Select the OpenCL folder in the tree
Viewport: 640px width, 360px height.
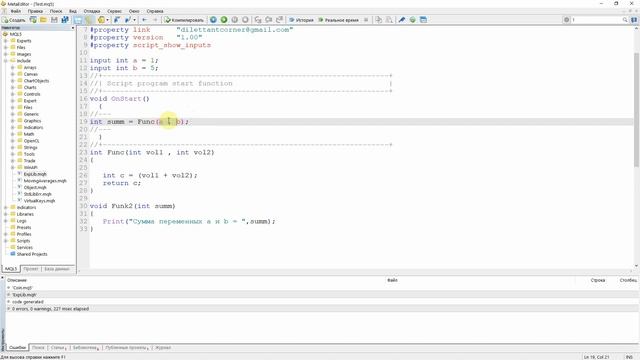[x=31, y=141]
